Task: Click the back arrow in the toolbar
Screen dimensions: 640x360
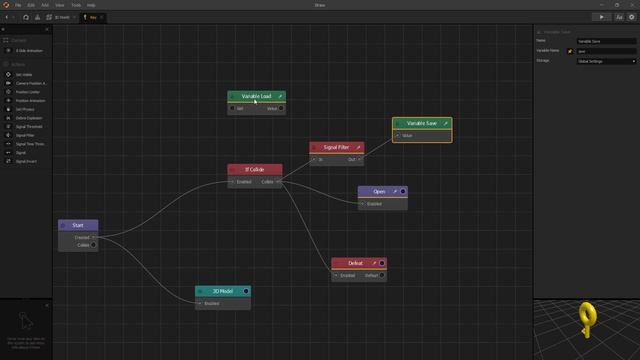Action: coord(7,17)
